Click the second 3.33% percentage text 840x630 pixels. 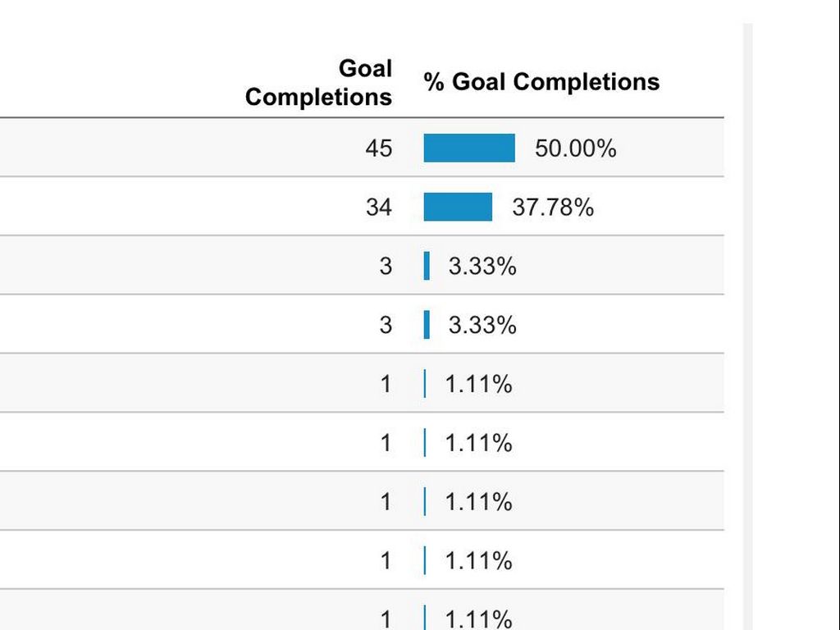(482, 326)
